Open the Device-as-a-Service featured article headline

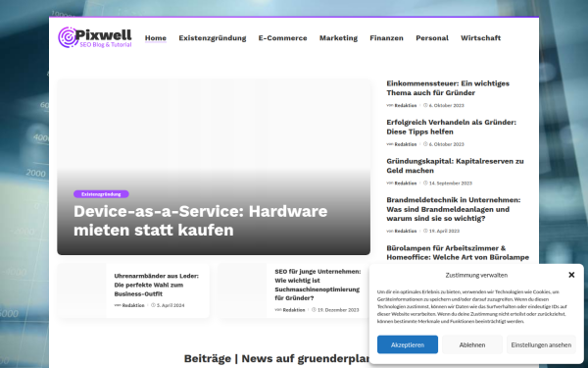point(200,221)
